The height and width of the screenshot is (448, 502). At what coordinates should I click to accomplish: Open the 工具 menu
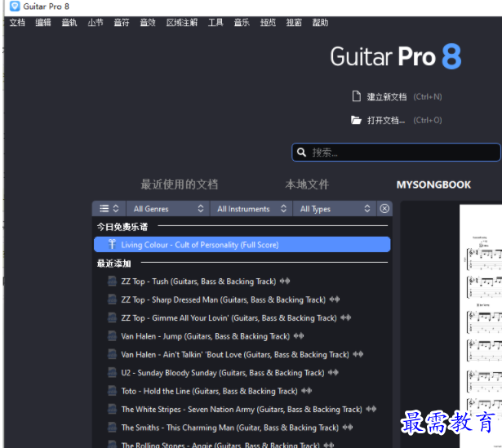(215, 23)
